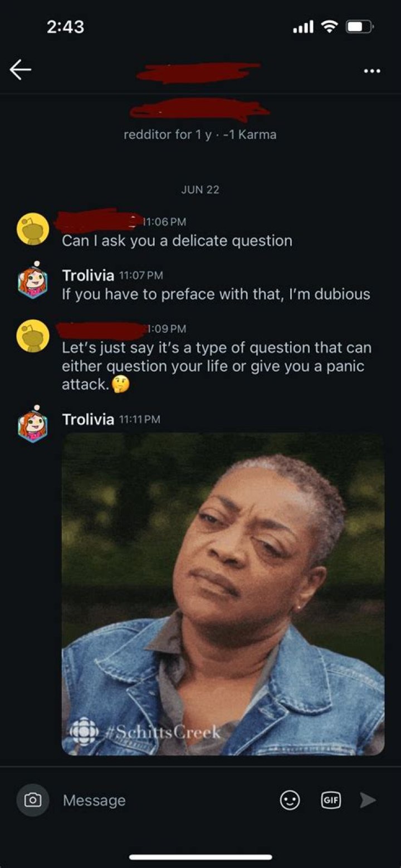The image size is (401, 868).
Task: Tap the yellow Snoo avatar beside first message
Action: [32, 229]
